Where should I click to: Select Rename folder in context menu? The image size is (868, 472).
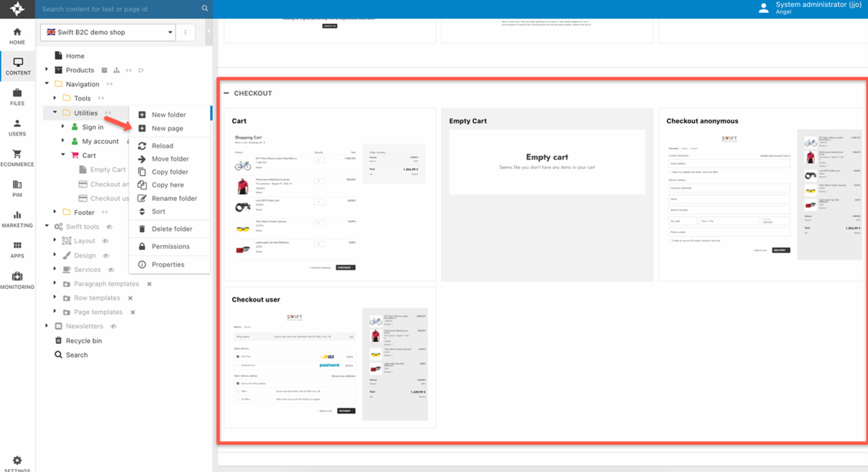click(x=174, y=198)
